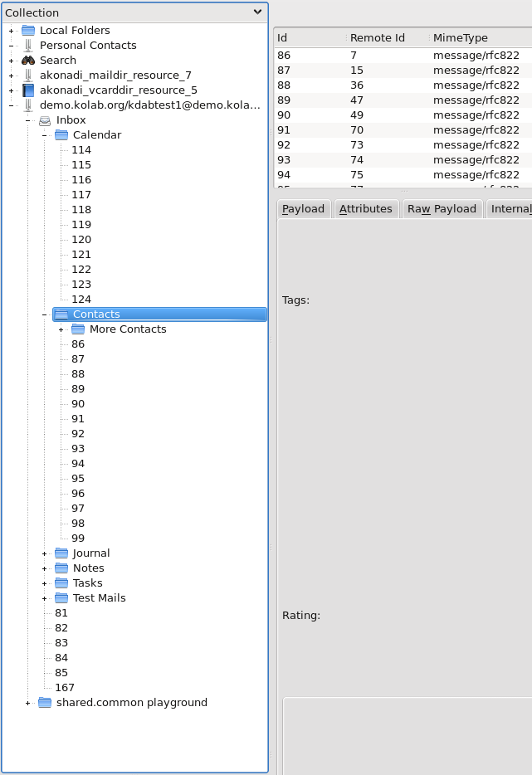Expand the More Contacts subfolder
The width and height of the screenshot is (532, 775).
pos(61,329)
